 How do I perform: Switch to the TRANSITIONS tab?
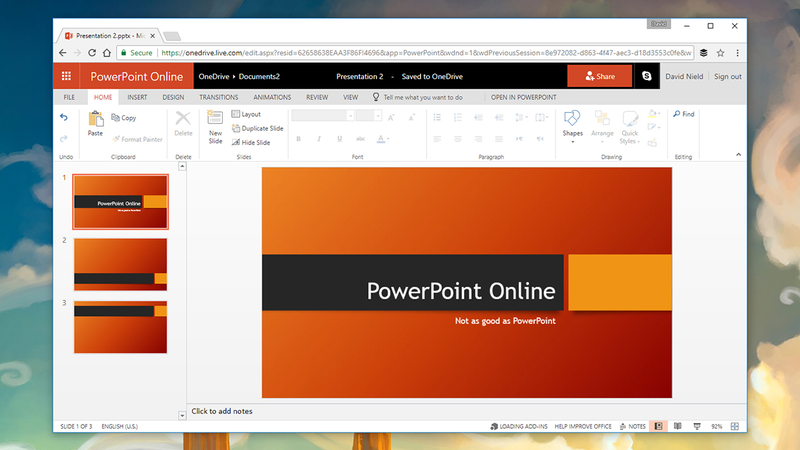218,97
